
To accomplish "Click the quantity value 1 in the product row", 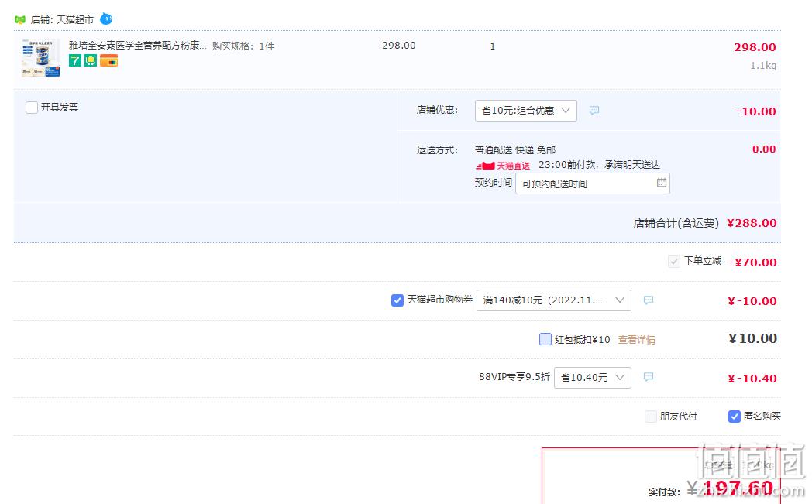I will pyautogui.click(x=493, y=46).
